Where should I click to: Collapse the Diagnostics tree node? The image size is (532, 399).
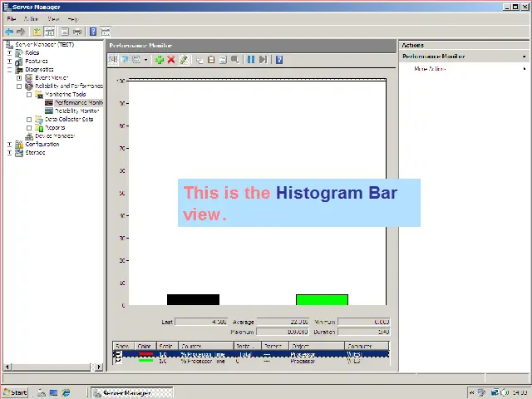(9, 69)
